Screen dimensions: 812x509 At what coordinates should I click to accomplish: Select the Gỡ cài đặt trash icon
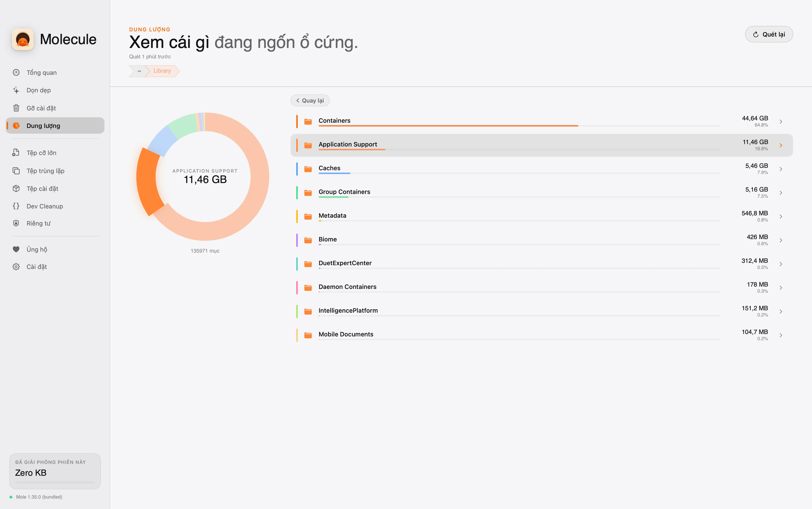pos(16,108)
